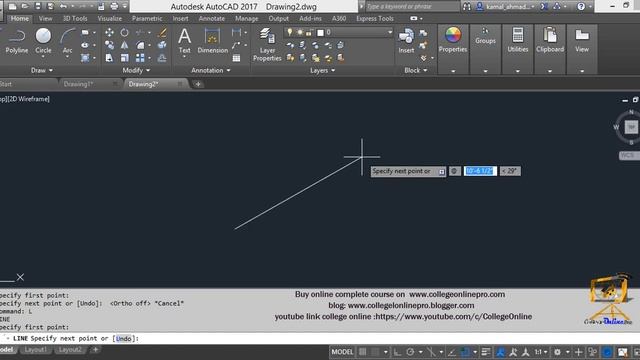The height and width of the screenshot is (360, 640).
Task: Open the Utilities calculator panel
Action: 518,40
